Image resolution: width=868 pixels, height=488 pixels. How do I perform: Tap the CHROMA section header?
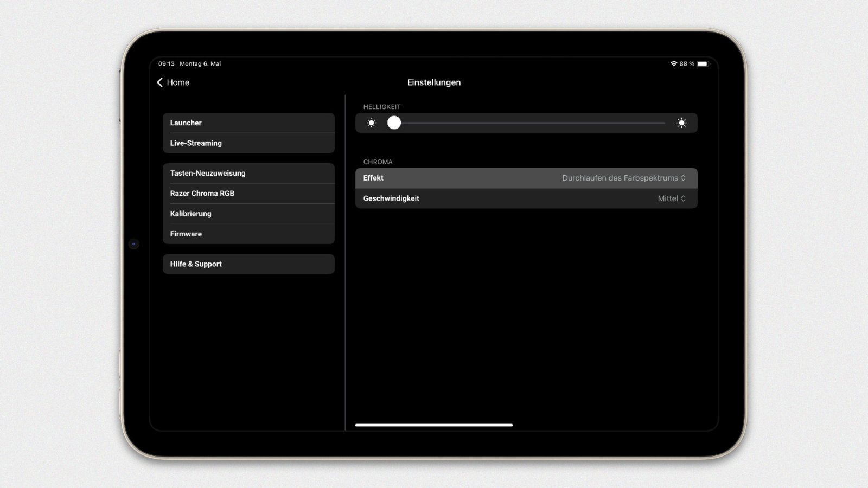[x=378, y=162]
